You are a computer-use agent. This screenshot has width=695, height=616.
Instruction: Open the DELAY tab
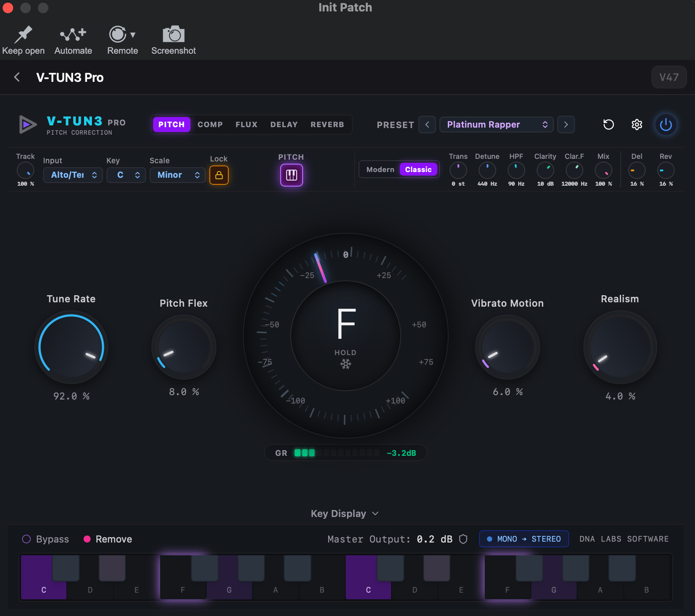284,125
